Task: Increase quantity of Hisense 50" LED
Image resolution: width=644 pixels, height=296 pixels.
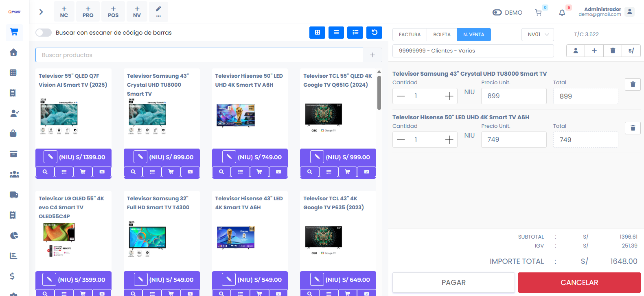Action: [x=449, y=140]
